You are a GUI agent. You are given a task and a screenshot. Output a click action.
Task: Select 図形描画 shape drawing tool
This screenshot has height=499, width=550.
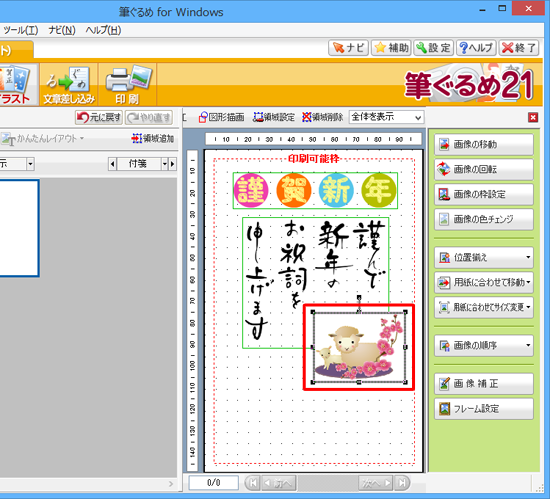coord(221,117)
